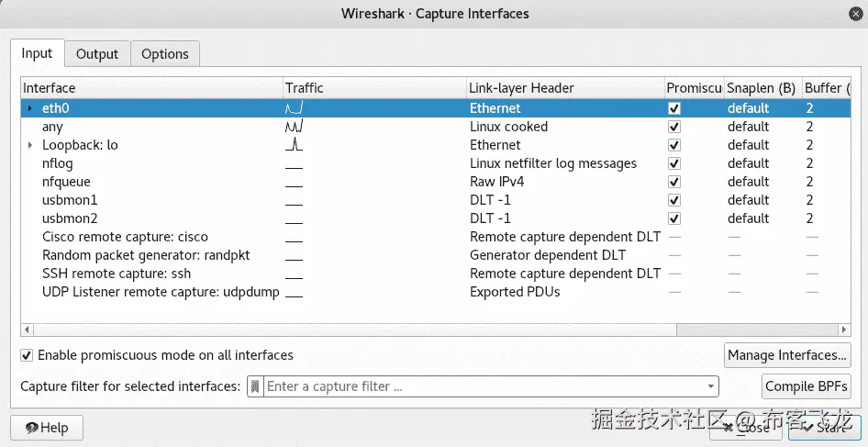Click the Loopback traffic sparkline graph

(x=295, y=145)
